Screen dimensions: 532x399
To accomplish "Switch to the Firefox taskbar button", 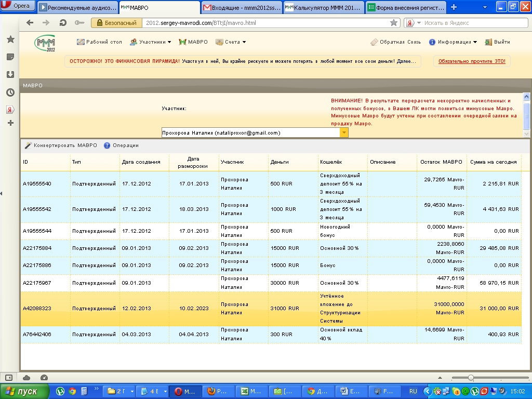I will coord(218,392).
